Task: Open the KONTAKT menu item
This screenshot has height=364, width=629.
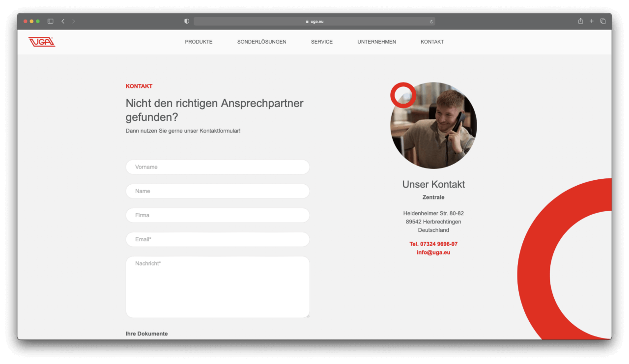Action: coord(432,42)
